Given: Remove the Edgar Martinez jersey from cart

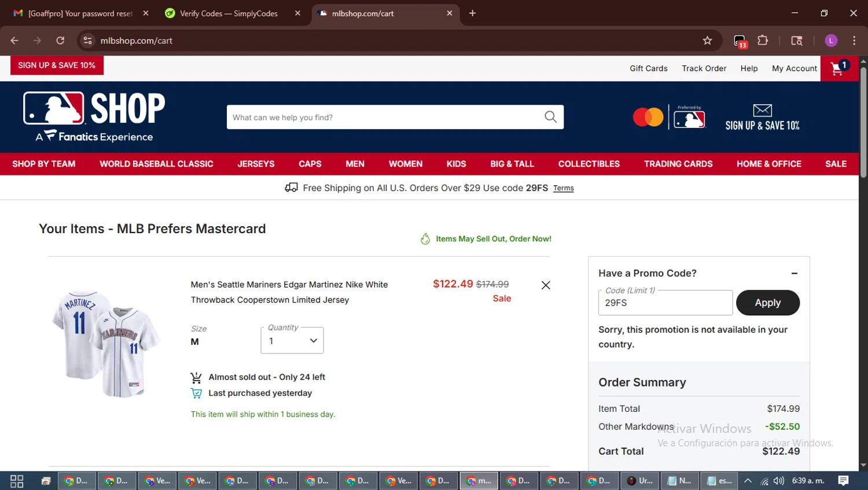Looking at the screenshot, I should click(546, 285).
